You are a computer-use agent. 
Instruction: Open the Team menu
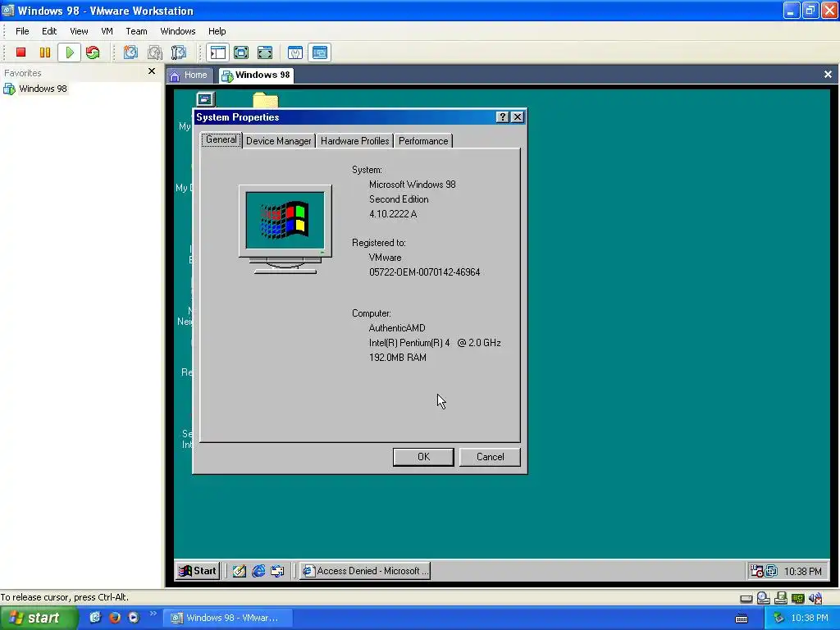tap(137, 31)
